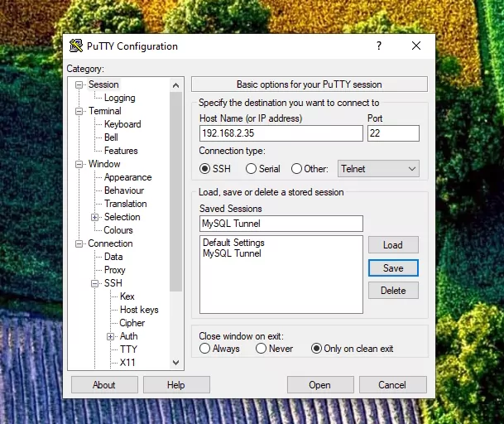Viewport: 504px width, 424px height.
Task: Open the Data category
Action: pyautogui.click(x=113, y=257)
